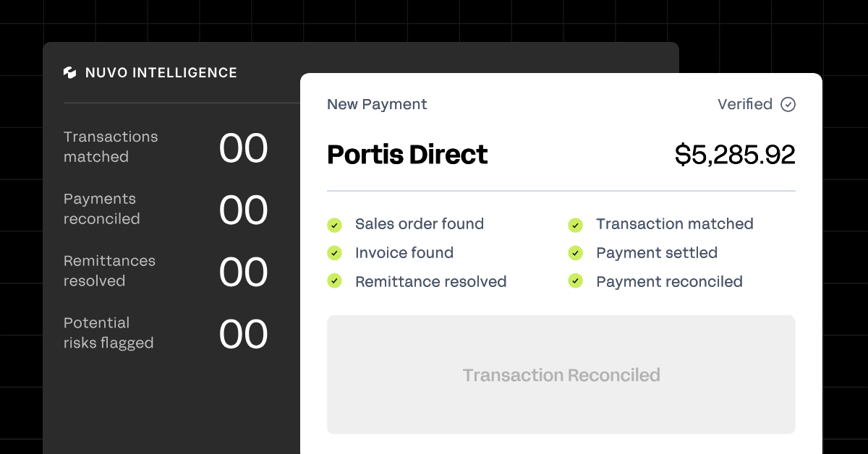Click the Nuvo Intelligence logo icon

pyautogui.click(x=70, y=72)
